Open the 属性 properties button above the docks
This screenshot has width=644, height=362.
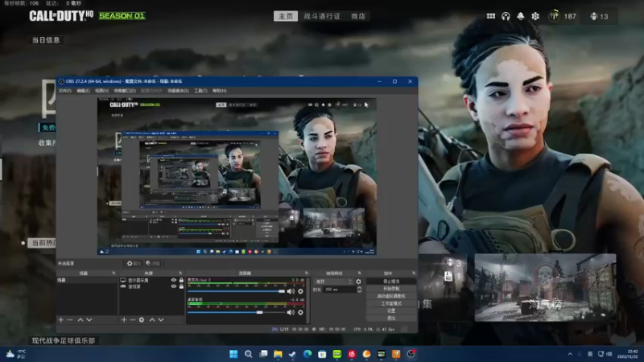134,264
